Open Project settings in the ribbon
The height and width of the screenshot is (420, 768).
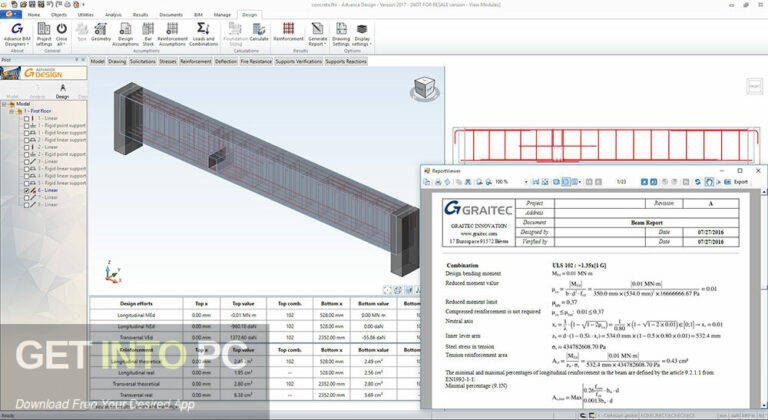tap(44, 33)
